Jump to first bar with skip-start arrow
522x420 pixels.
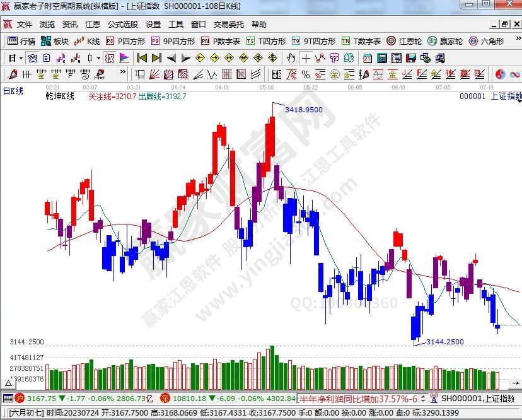142,58
